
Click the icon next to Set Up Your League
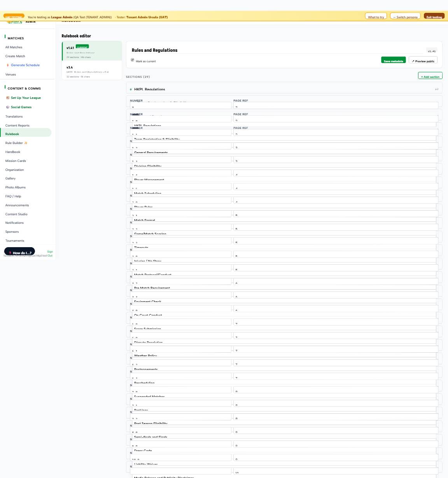coord(8,98)
